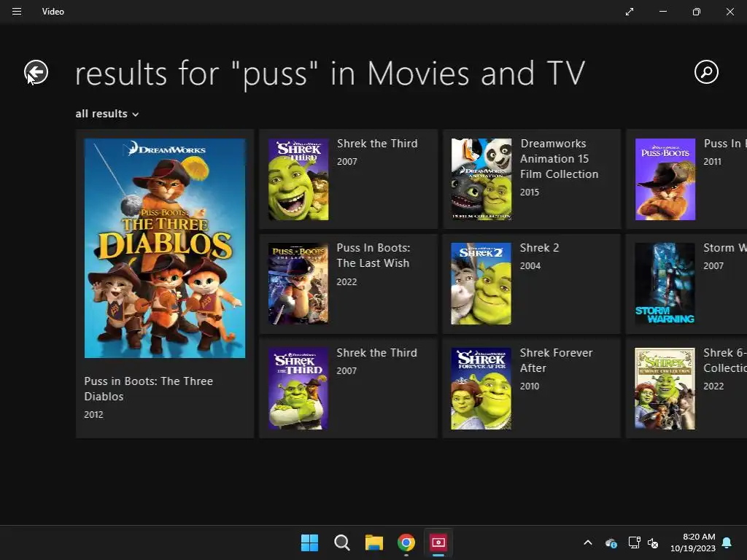The height and width of the screenshot is (560, 747).
Task: Open the Dreamworks Animation 15 Film Collection poster
Action: tap(481, 179)
